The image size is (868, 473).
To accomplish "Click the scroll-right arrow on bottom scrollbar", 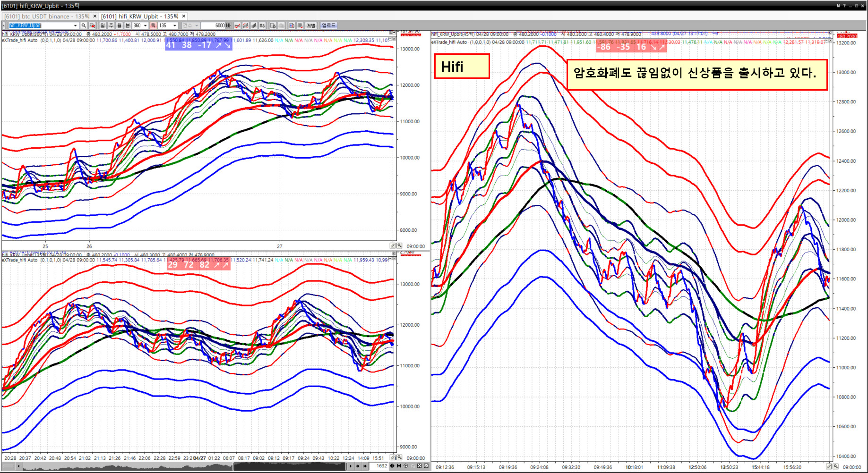I will tap(350, 466).
